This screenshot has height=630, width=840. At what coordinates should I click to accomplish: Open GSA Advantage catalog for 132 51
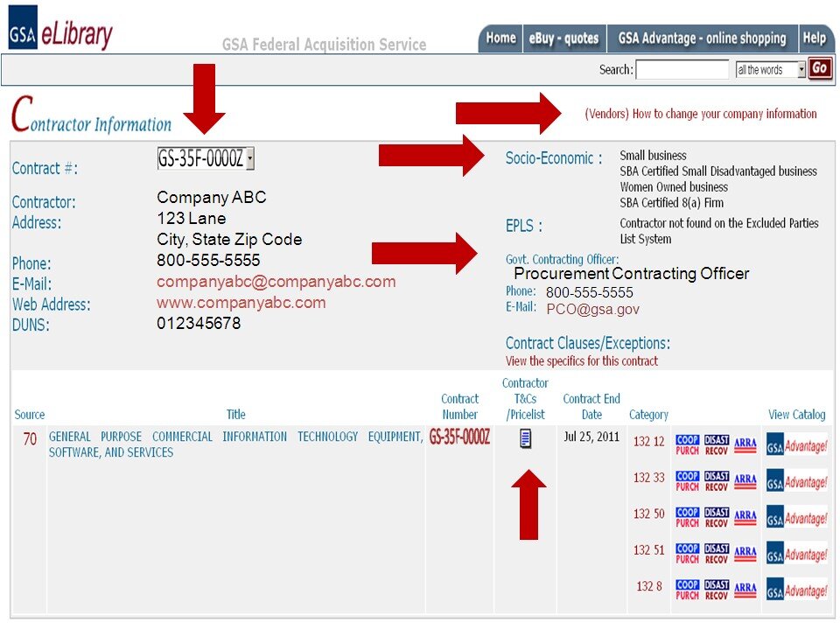tap(796, 555)
